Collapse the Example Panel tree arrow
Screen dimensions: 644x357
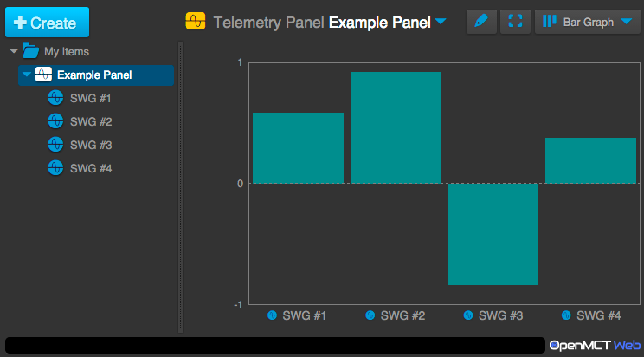(x=27, y=75)
